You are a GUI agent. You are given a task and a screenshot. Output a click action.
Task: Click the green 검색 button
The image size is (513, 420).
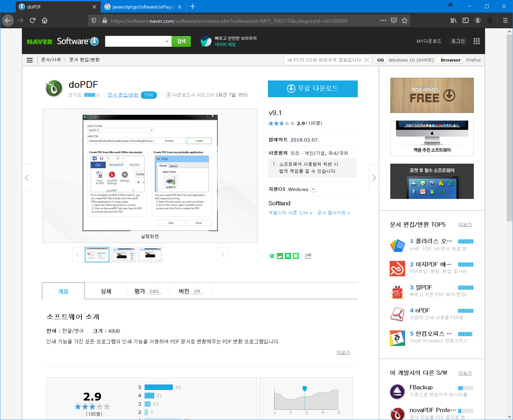click(x=181, y=41)
